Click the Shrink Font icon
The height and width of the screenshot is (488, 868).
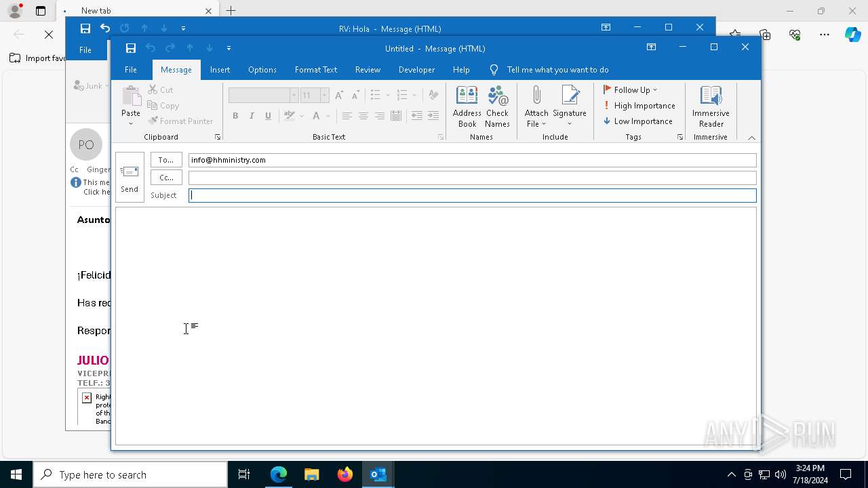[355, 96]
